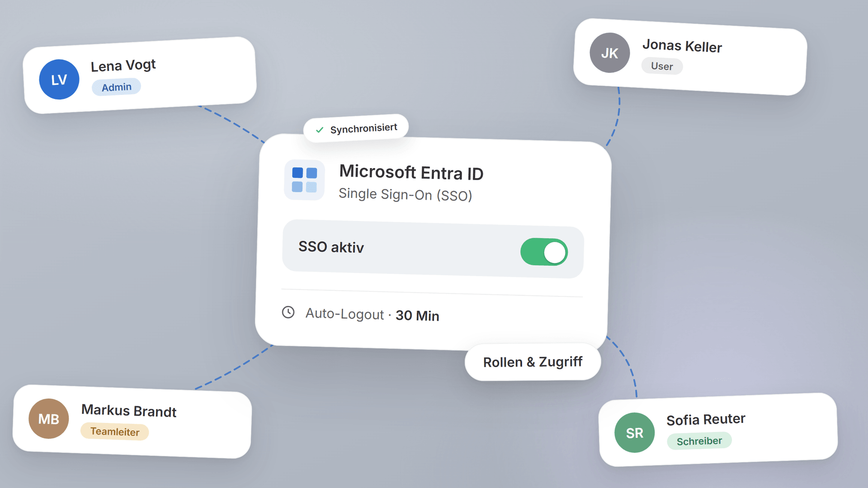
Task: Click the Schreiber role badge
Action: 699,441
